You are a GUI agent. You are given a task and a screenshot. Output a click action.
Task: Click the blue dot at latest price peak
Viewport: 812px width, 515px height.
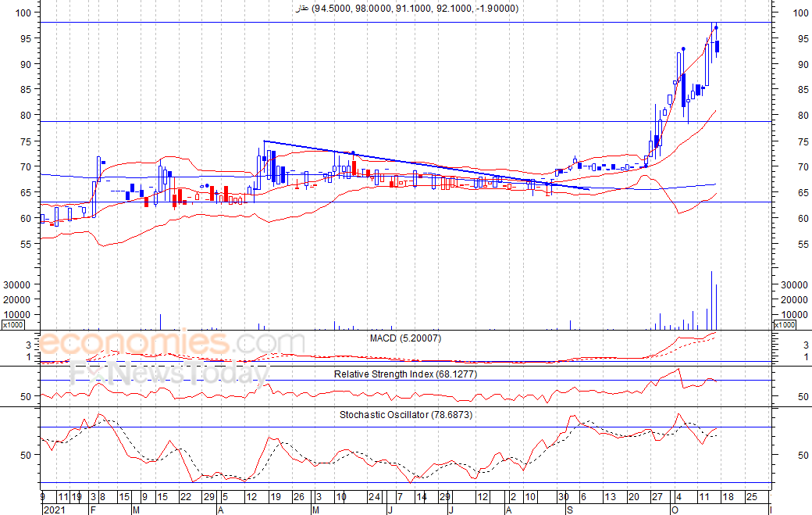coord(716,27)
